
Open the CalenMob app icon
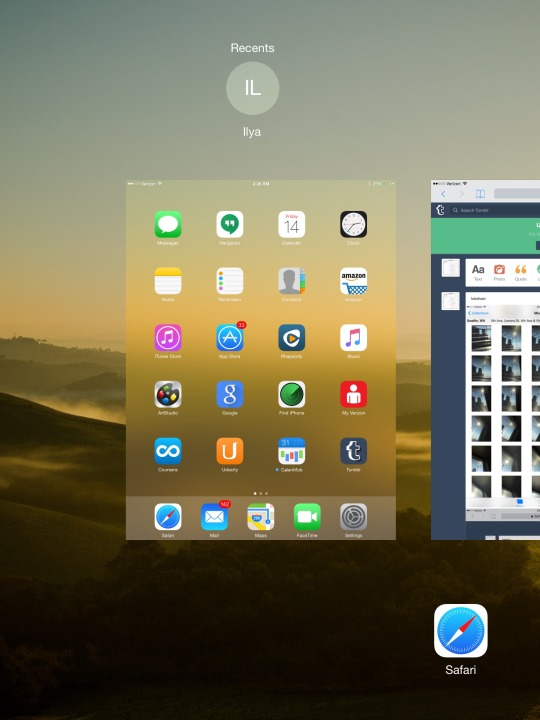292,451
